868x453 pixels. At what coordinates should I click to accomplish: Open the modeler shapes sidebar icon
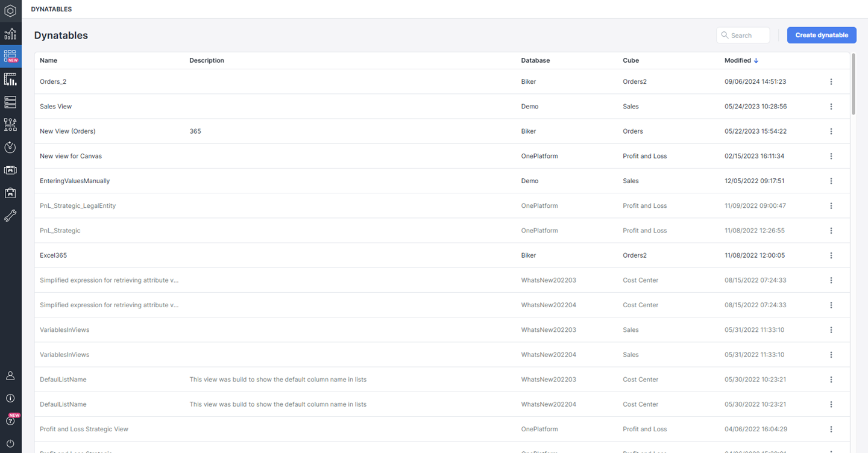10,125
